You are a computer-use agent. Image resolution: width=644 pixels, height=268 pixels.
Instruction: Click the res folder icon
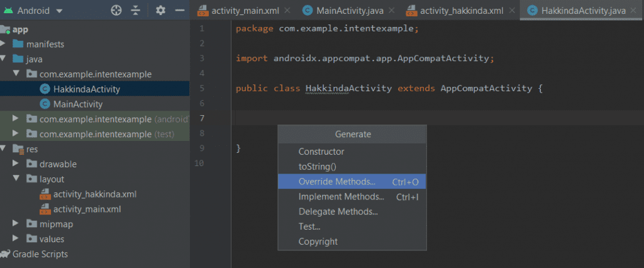coord(18,149)
